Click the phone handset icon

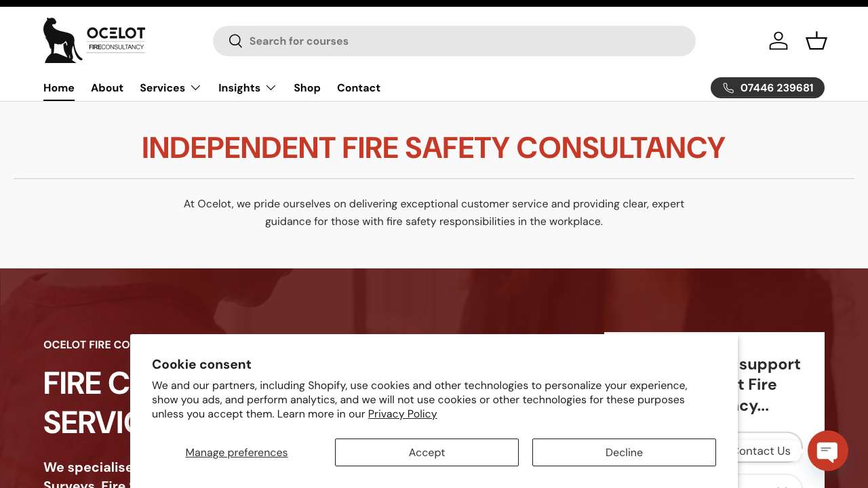[x=728, y=88]
